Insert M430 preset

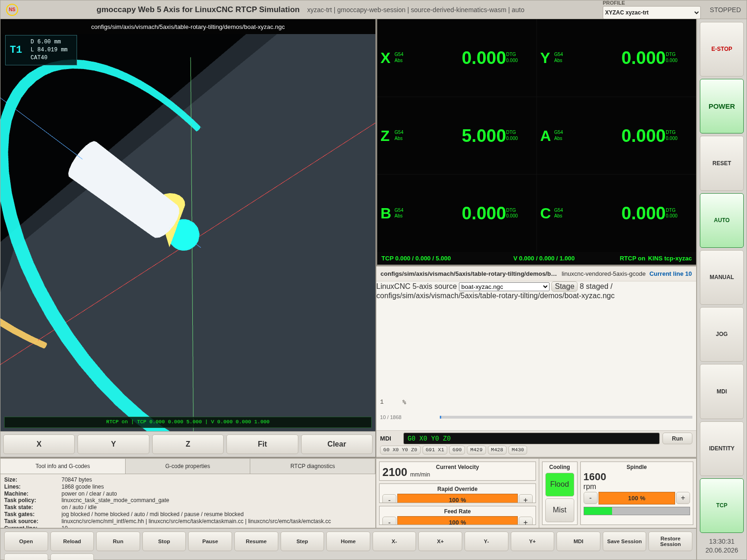pyautogui.click(x=518, y=450)
